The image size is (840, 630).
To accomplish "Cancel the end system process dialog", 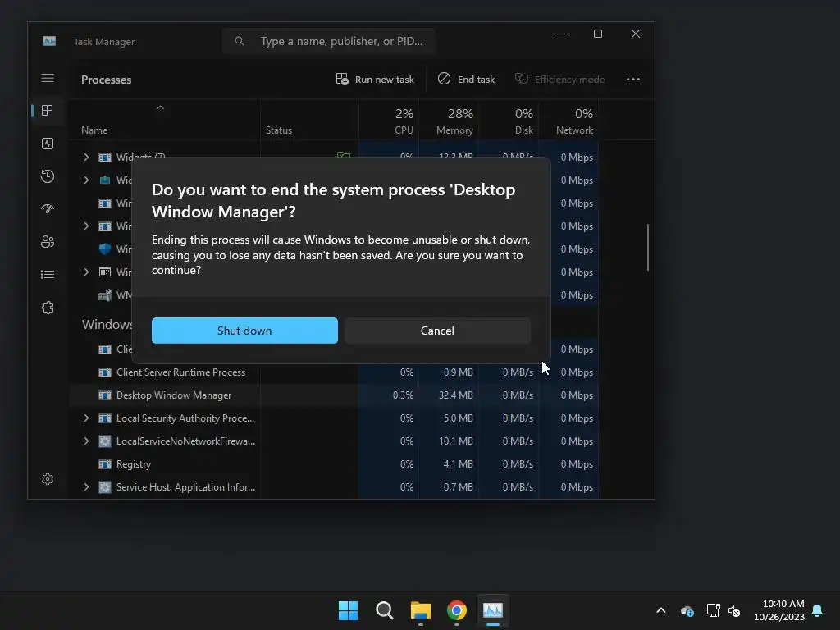I will tap(437, 331).
